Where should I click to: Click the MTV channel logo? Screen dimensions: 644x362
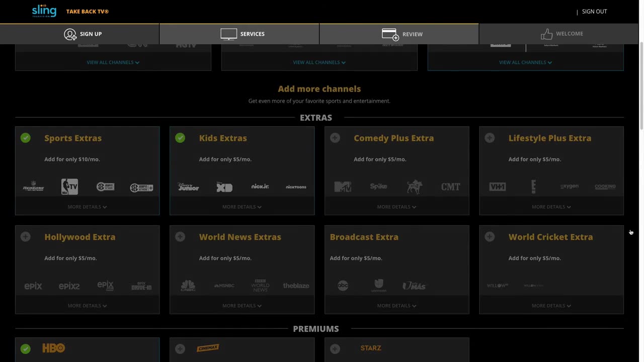343,187
